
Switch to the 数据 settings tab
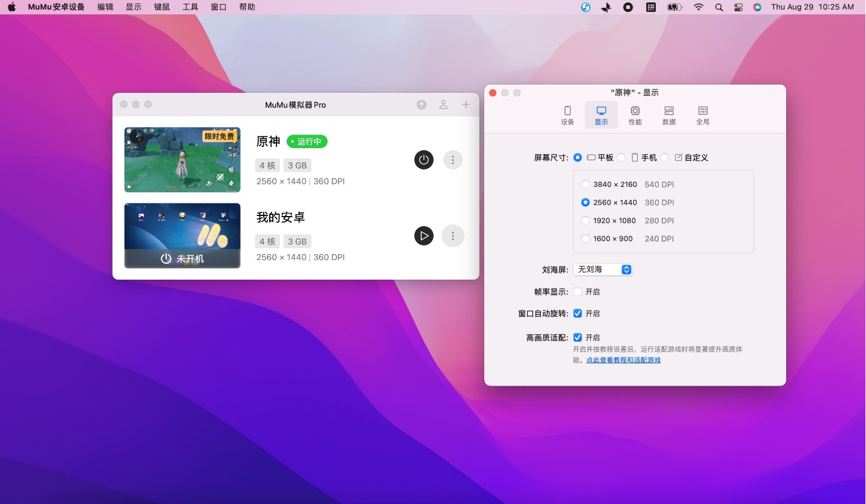coord(669,115)
